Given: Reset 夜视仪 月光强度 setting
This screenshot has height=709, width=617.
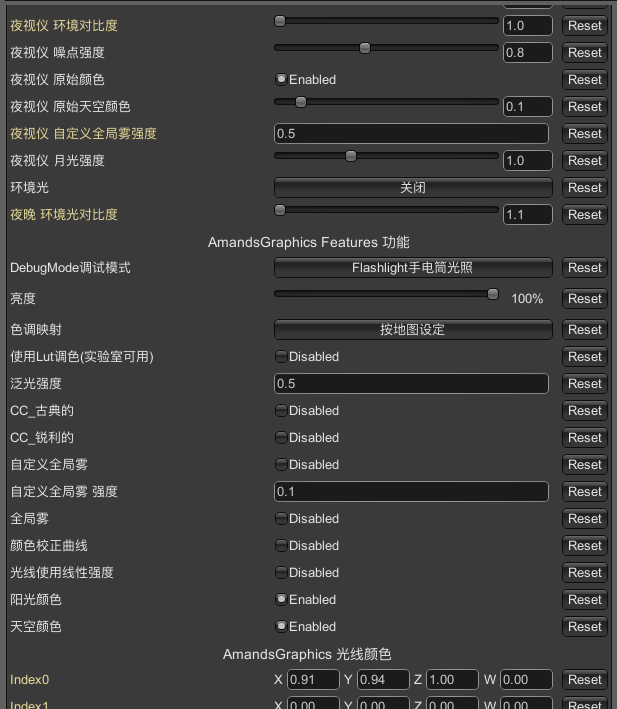Looking at the screenshot, I should 585,161.
